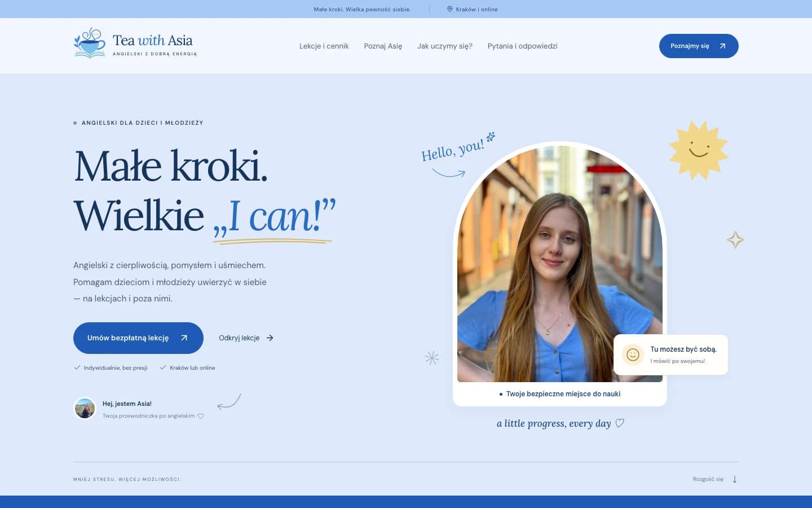
Task: Click the location pin icon beside Kraków i online
Action: pos(450,9)
